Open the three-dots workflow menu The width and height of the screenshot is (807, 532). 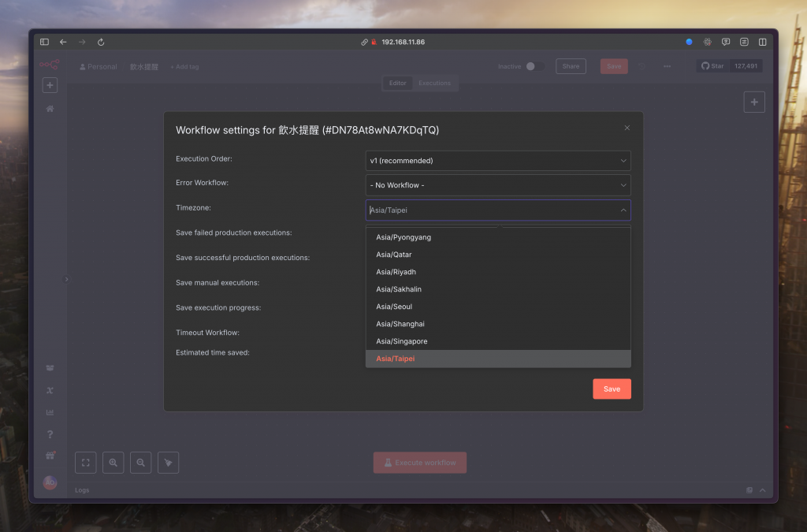click(667, 66)
